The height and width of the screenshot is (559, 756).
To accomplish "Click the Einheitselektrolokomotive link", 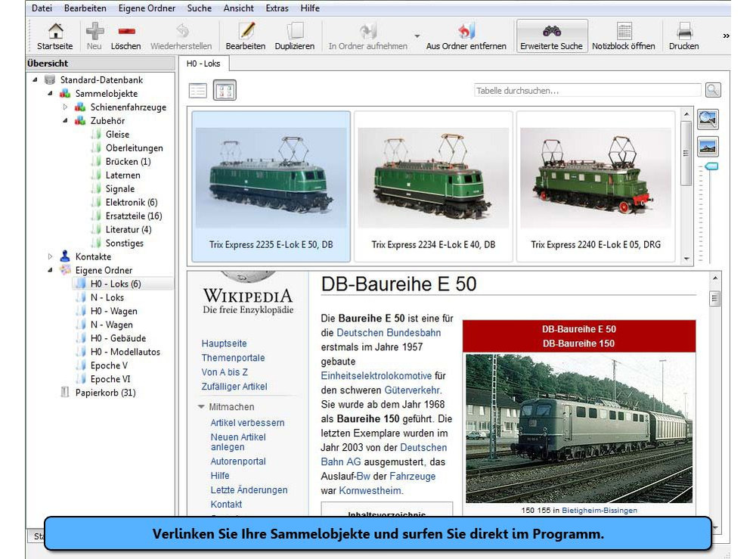I will [376, 376].
